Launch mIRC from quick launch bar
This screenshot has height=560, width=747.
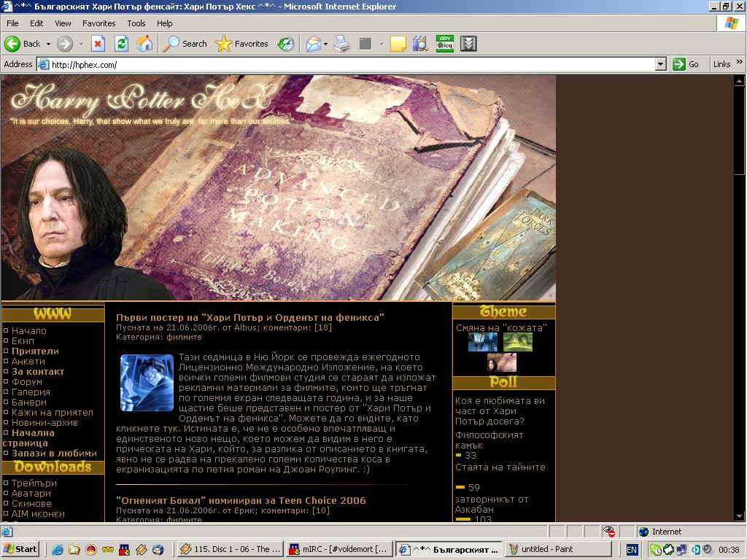click(124, 550)
